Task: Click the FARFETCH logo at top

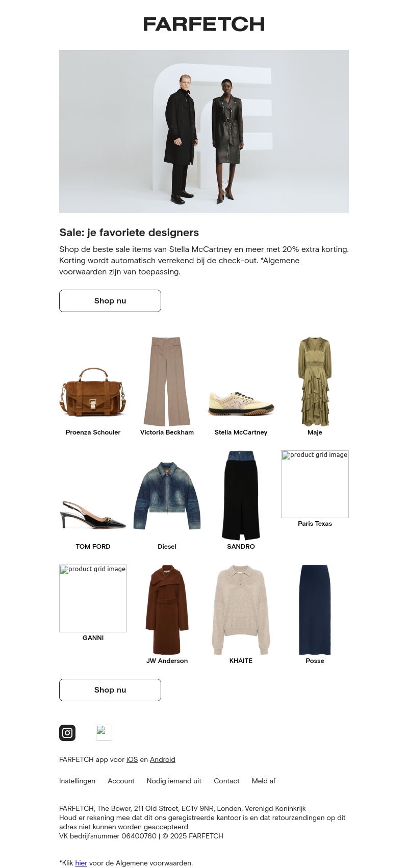Action: pyautogui.click(x=204, y=24)
